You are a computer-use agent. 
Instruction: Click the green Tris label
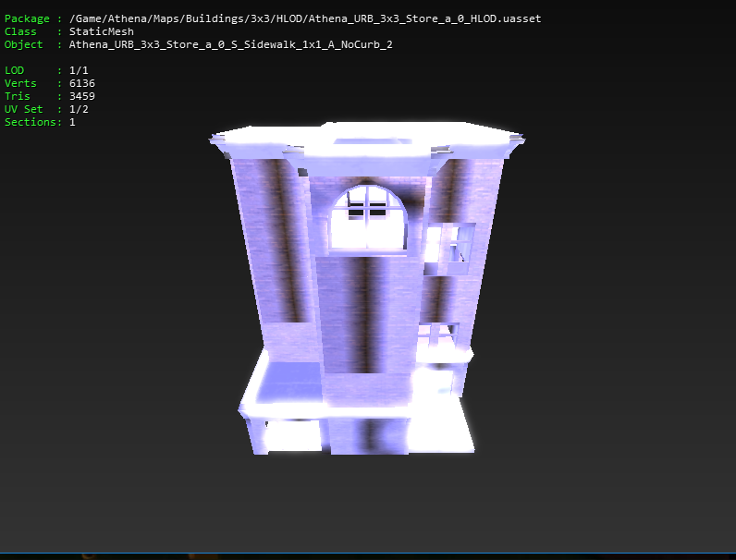tap(18, 96)
